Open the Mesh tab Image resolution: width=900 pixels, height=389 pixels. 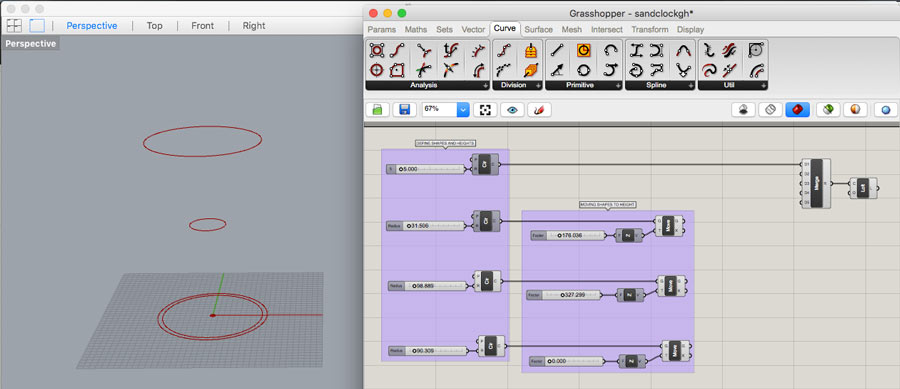[572, 29]
